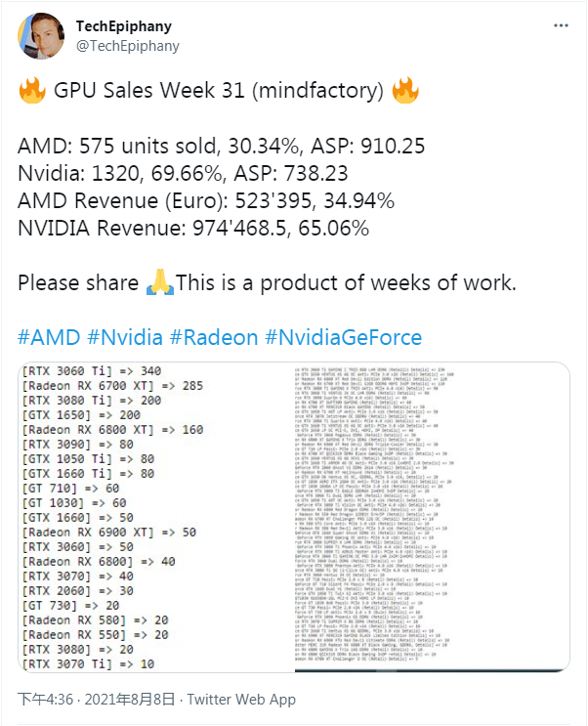
Task: Open the #AMD hashtag
Action: pyautogui.click(x=49, y=338)
